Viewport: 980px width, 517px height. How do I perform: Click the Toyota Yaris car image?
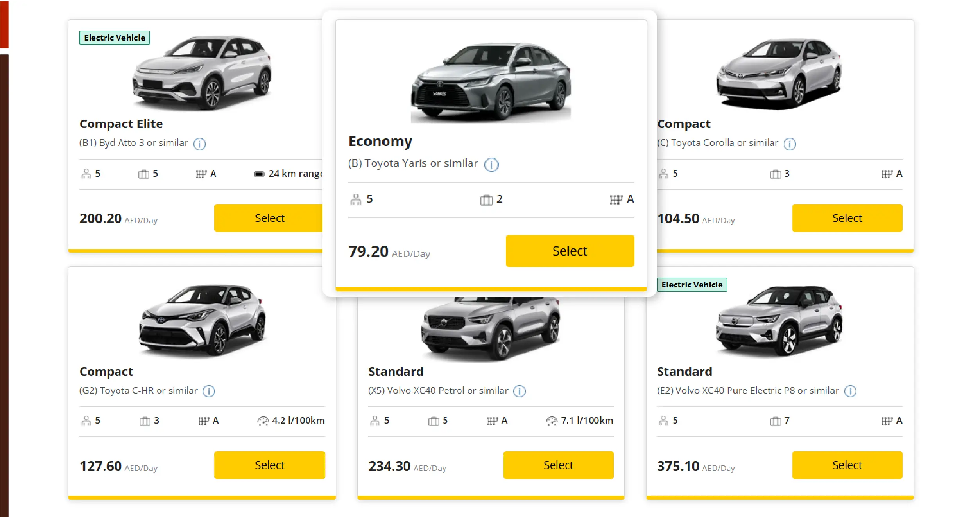(x=491, y=83)
